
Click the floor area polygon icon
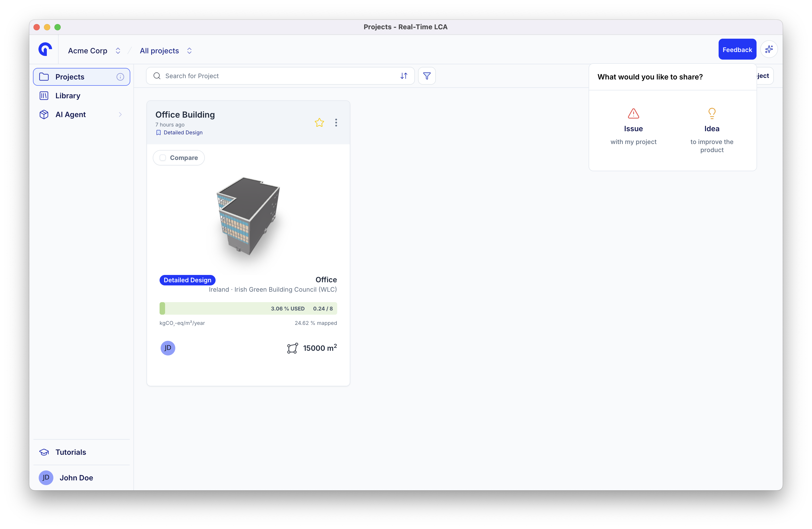[x=292, y=348]
